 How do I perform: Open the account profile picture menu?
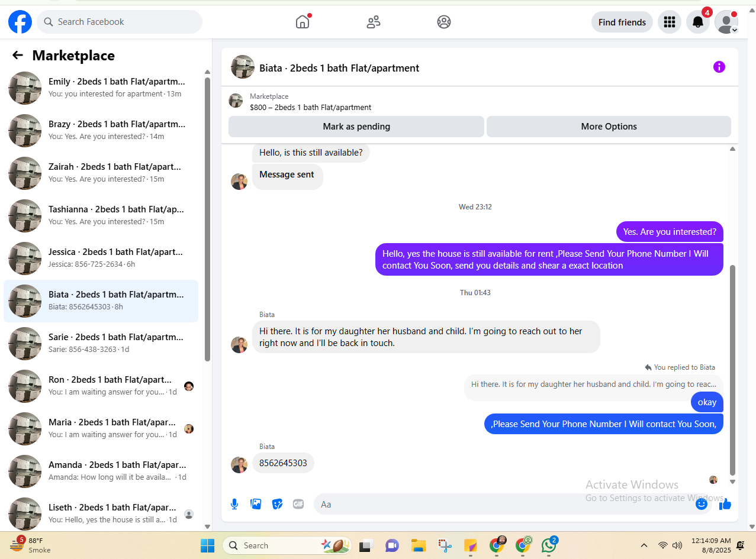726,22
